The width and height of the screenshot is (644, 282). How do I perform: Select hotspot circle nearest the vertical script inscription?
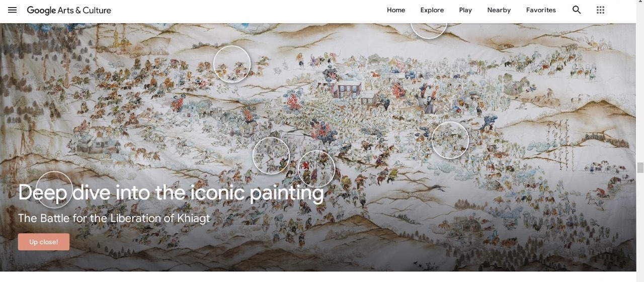(x=450, y=140)
